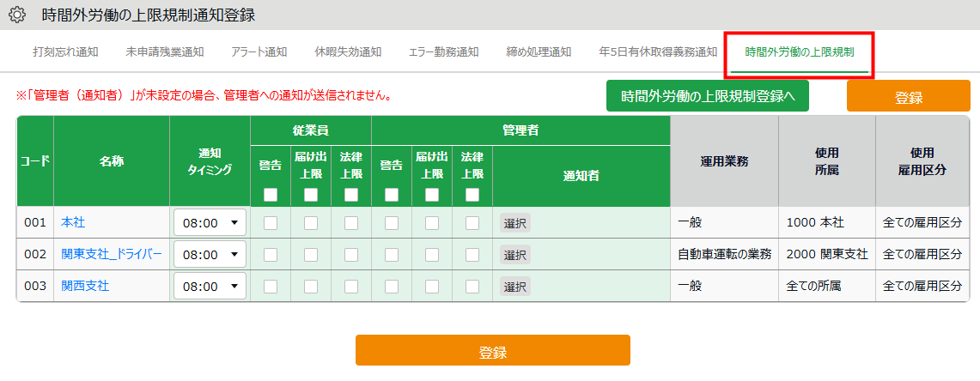
Task: Click the code cell 003
Action: (x=35, y=286)
